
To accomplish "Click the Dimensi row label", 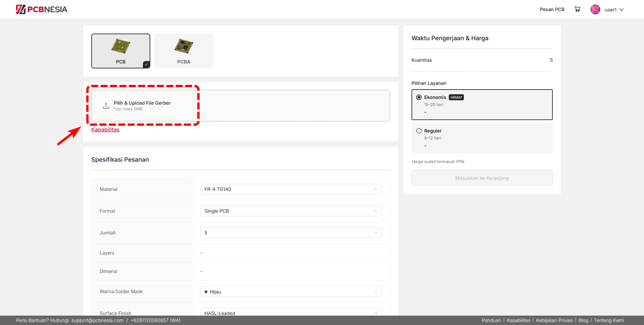I will [x=108, y=271].
